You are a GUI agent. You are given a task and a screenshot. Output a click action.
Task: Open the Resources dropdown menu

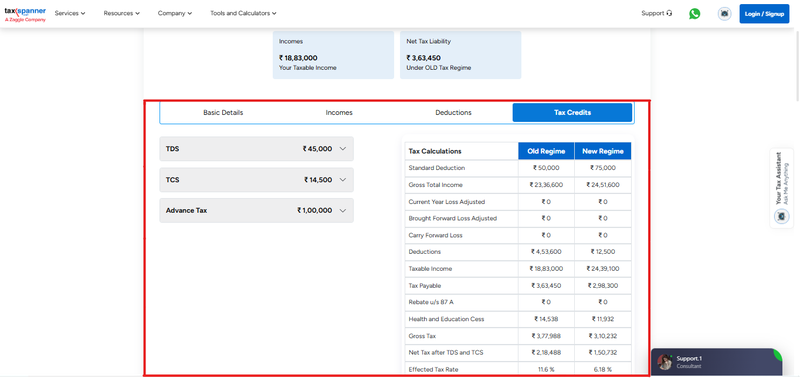point(121,14)
